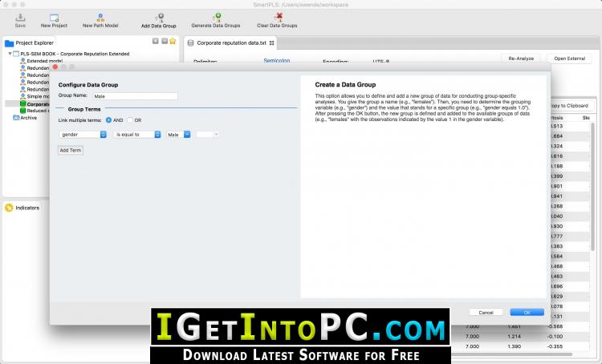Click second gray icon in Project Explorer header
Screen dimensions: 602x364
pos(165,41)
